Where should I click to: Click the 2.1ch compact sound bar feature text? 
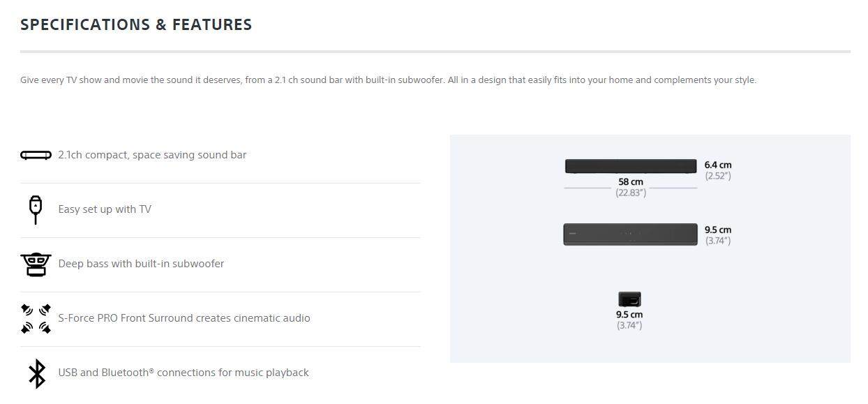pyautogui.click(x=152, y=155)
